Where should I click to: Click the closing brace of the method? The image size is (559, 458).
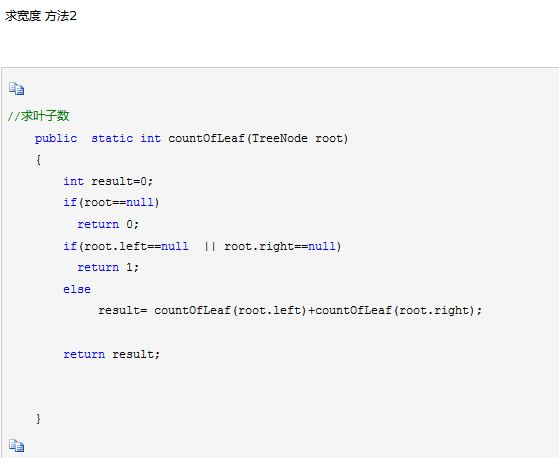(x=38, y=418)
